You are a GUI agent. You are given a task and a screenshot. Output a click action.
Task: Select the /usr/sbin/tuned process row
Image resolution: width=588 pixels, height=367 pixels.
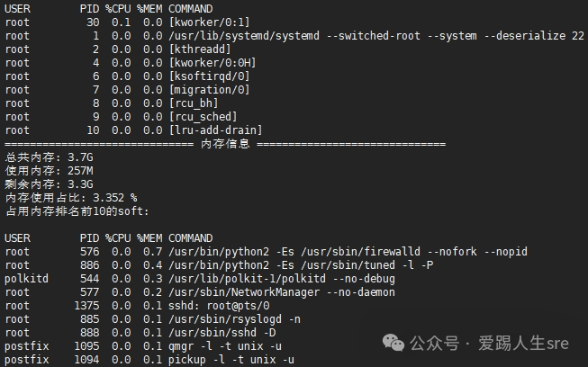pyautogui.click(x=219, y=265)
